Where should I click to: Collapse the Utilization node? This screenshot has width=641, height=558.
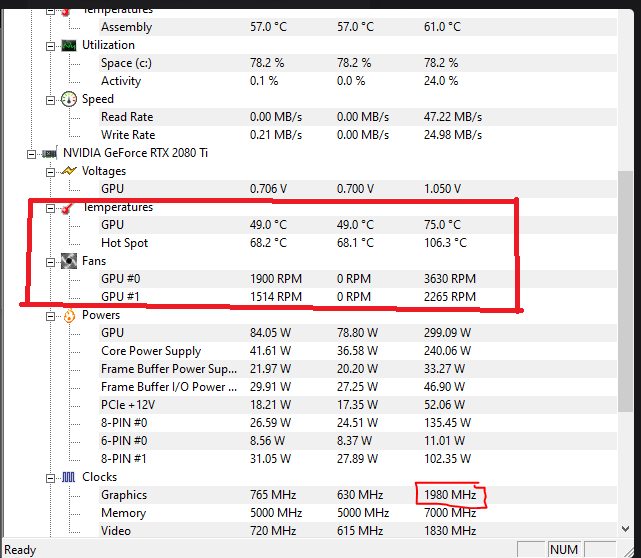[x=50, y=46]
